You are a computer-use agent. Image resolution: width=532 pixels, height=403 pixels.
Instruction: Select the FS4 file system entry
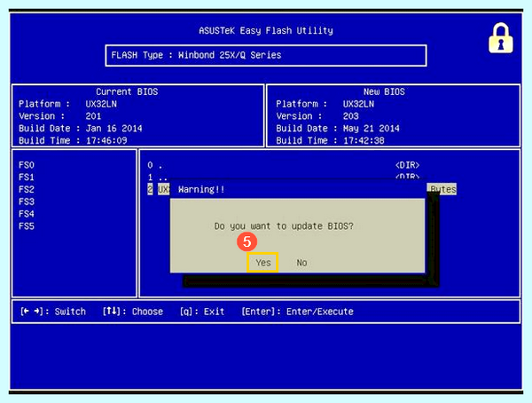click(27, 214)
